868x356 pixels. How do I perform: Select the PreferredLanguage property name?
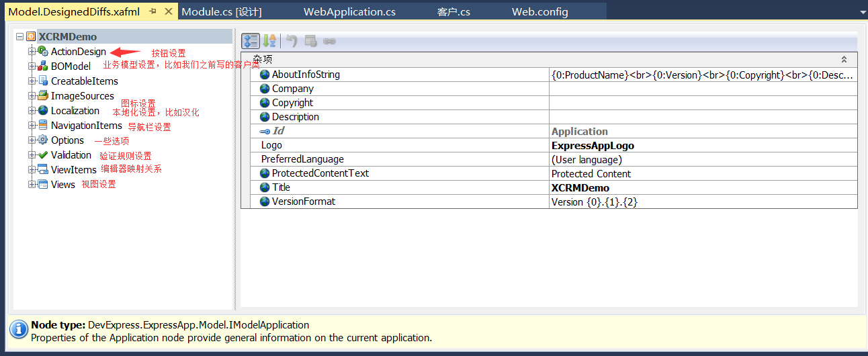click(x=302, y=159)
